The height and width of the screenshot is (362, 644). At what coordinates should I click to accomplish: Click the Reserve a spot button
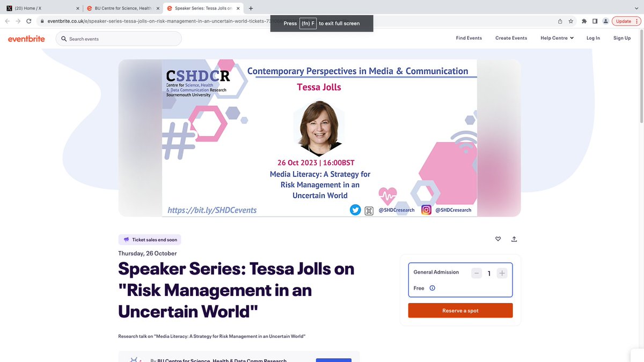[x=460, y=311]
